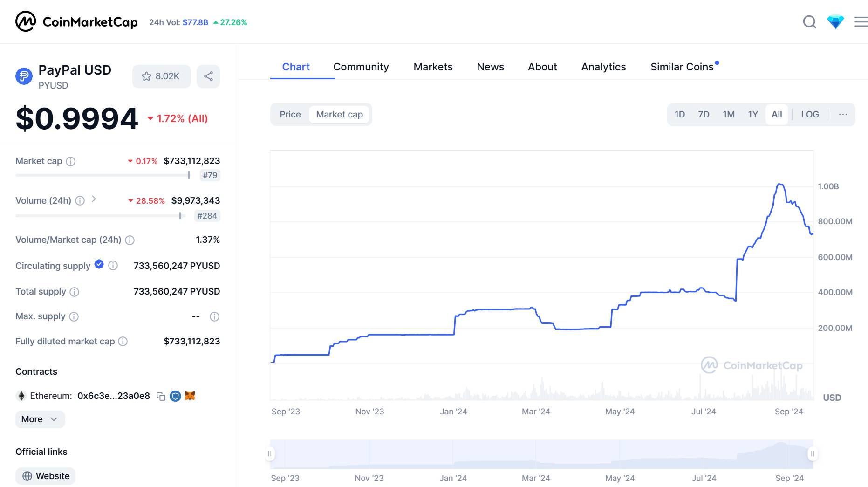Add token to MetaMask fox icon
The height and width of the screenshot is (487, 868).
(190, 396)
